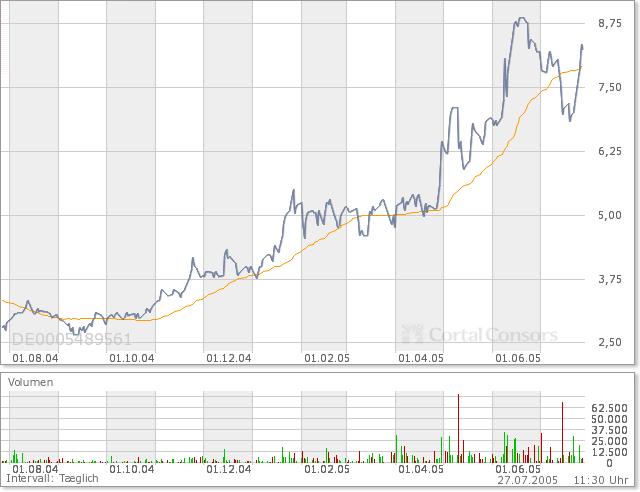Click the 50.000 volume axis label
The height and width of the screenshot is (492, 640).
[x=609, y=419]
